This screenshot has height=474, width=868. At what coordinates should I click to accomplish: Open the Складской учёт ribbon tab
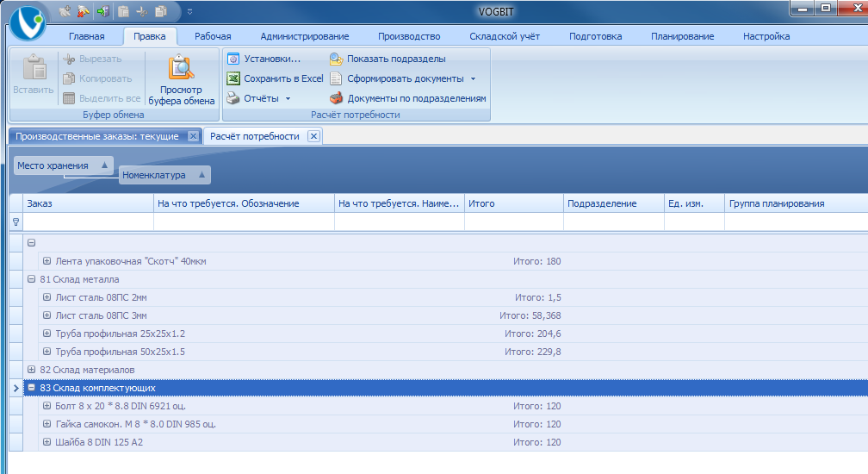[505, 36]
